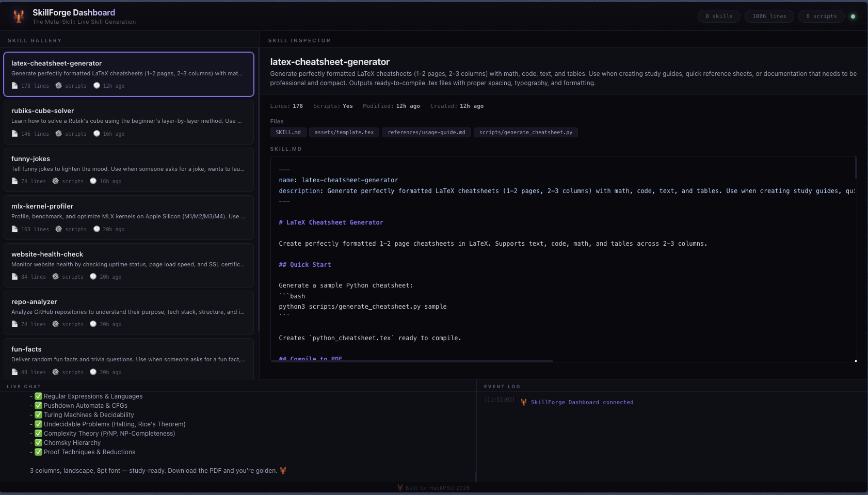868x495 pixels.
Task: Click the file icon on repo-analyzer card
Action: tap(14, 324)
